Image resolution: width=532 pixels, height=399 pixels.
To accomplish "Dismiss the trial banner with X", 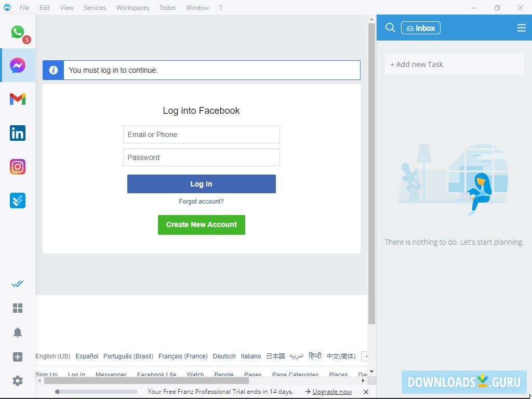I will coord(366,392).
